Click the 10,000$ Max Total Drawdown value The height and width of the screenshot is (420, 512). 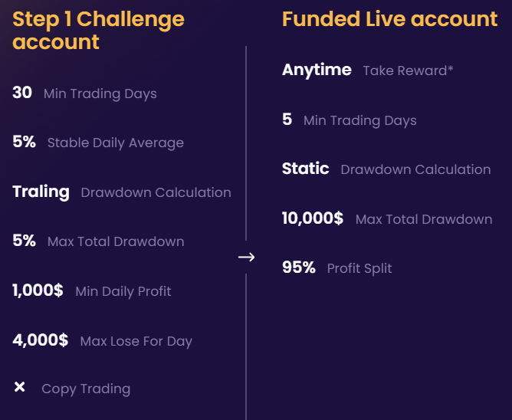tap(313, 218)
